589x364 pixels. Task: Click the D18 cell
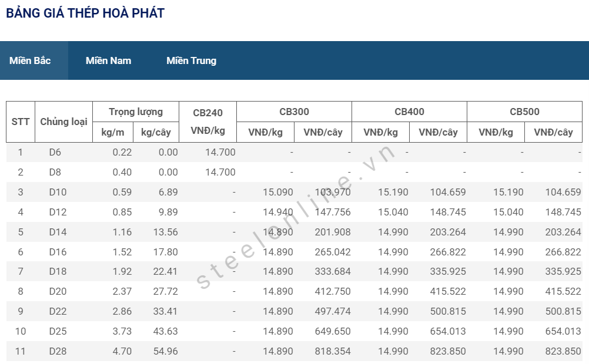[58, 271]
